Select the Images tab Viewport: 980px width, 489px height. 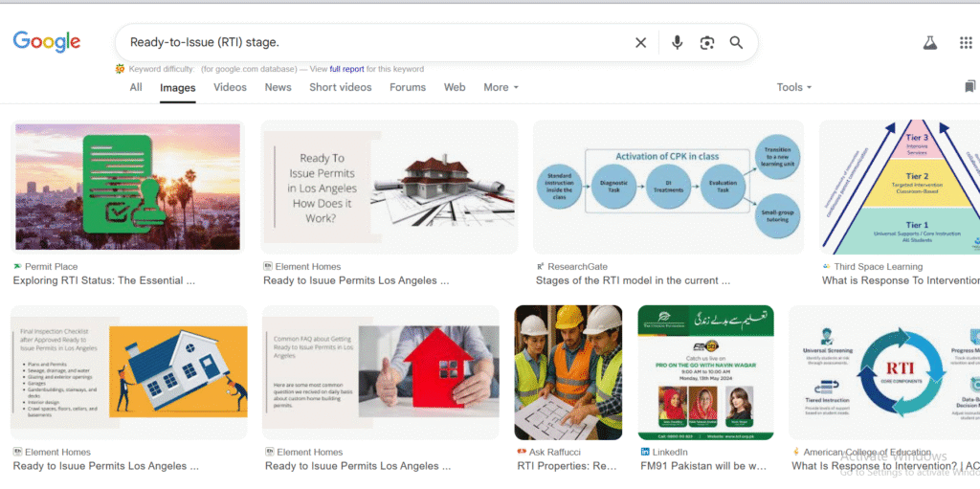(x=177, y=88)
